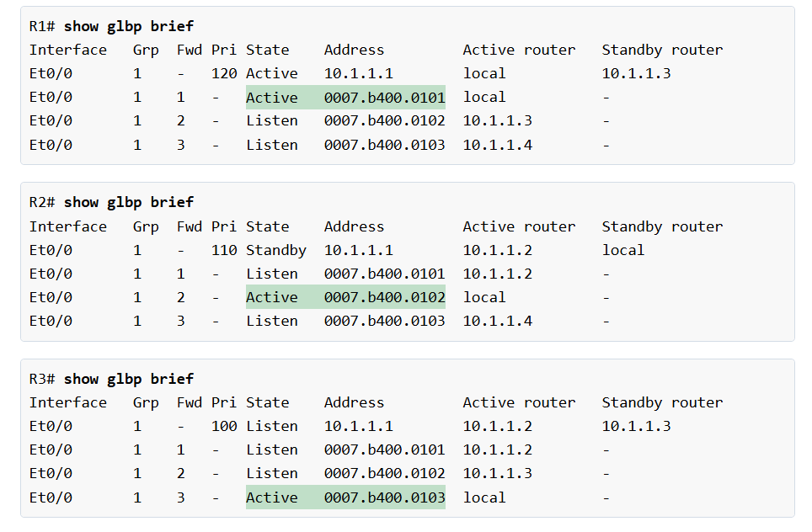Image resolution: width=812 pixels, height=532 pixels.
Task: Click priority value 100 in R3 output
Action: click(224, 426)
